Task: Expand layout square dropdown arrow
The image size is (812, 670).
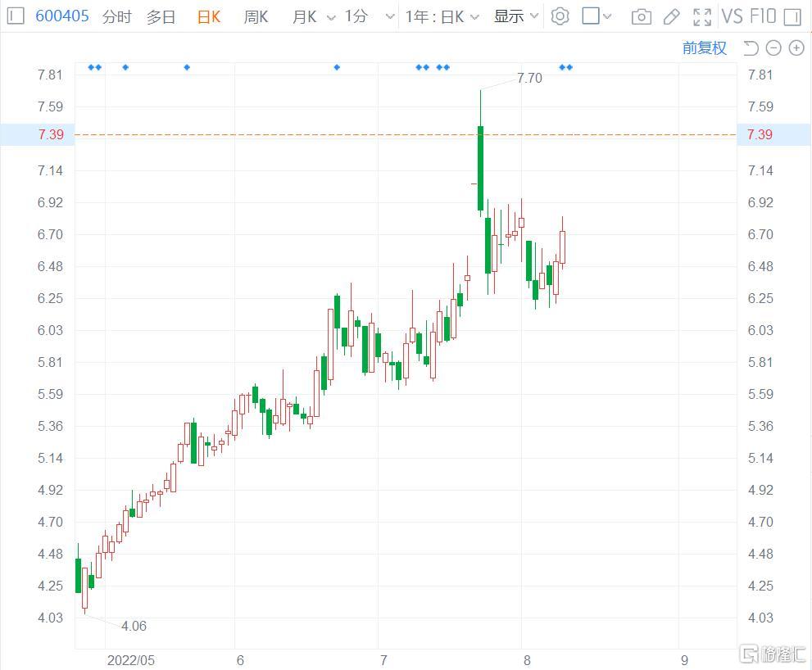Action: (607, 17)
